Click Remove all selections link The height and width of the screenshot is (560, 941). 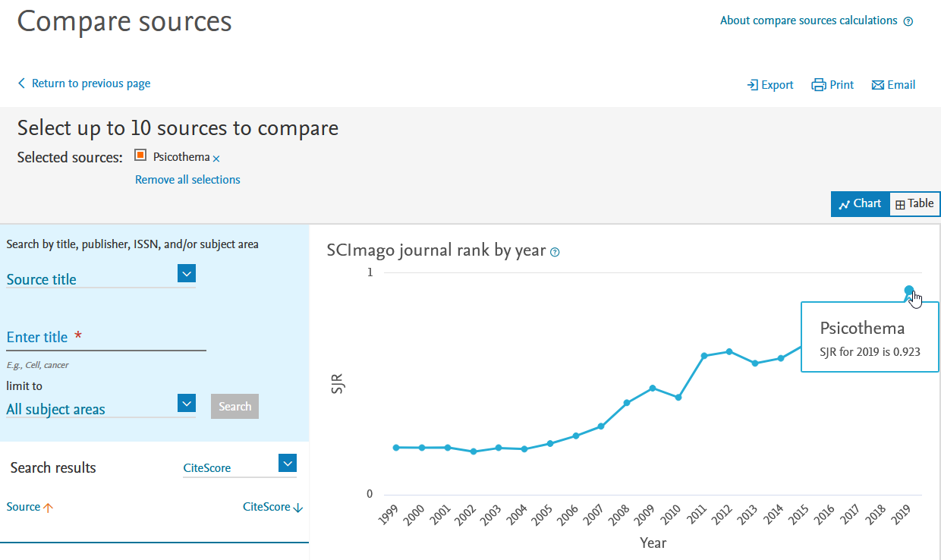pyautogui.click(x=187, y=180)
